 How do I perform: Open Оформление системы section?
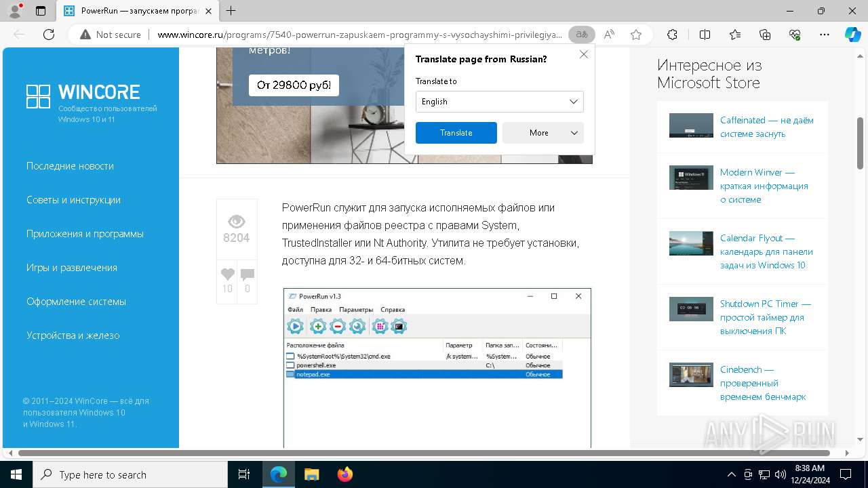tap(76, 302)
